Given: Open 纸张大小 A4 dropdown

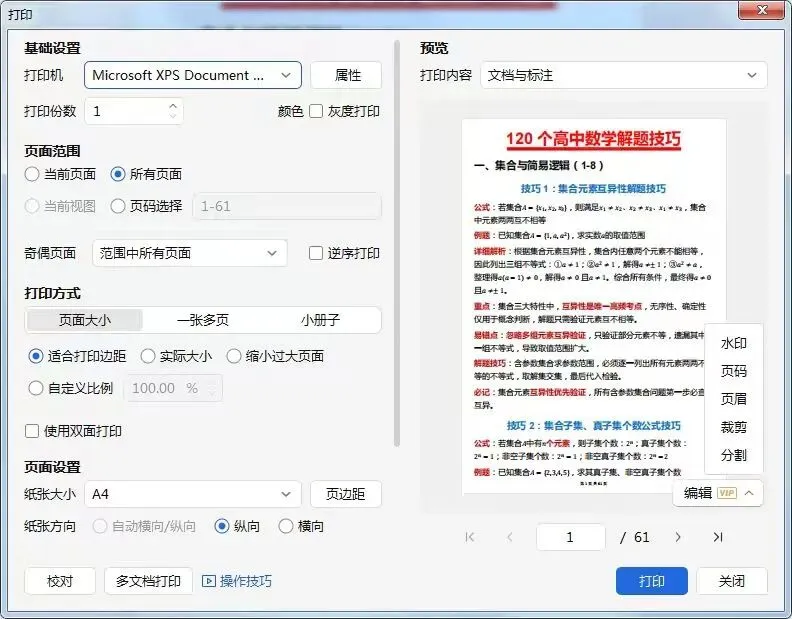Looking at the screenshot, I should (x=193, y=494).
